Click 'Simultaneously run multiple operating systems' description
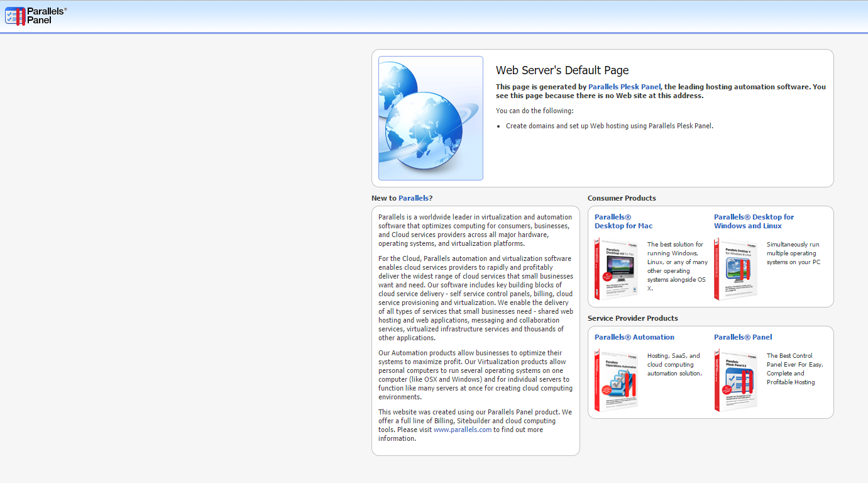Screen dimensions: 868x483 (793, 253)
